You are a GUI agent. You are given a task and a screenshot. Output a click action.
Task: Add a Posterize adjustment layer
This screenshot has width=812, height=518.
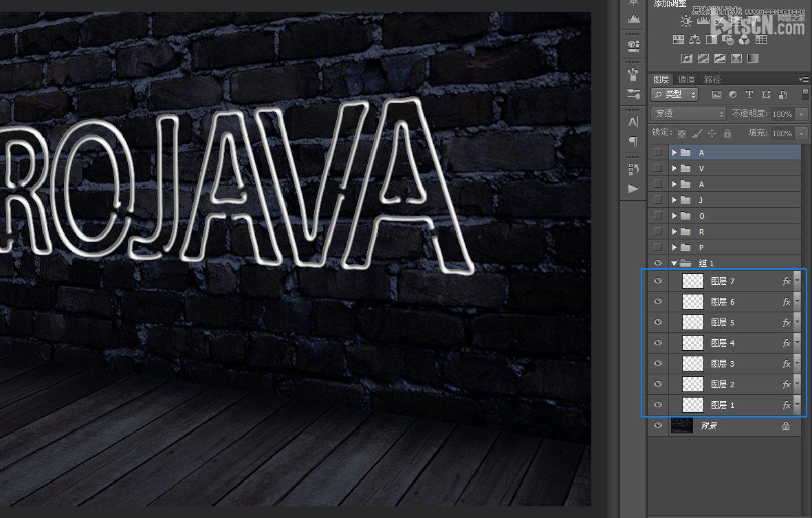703,58
